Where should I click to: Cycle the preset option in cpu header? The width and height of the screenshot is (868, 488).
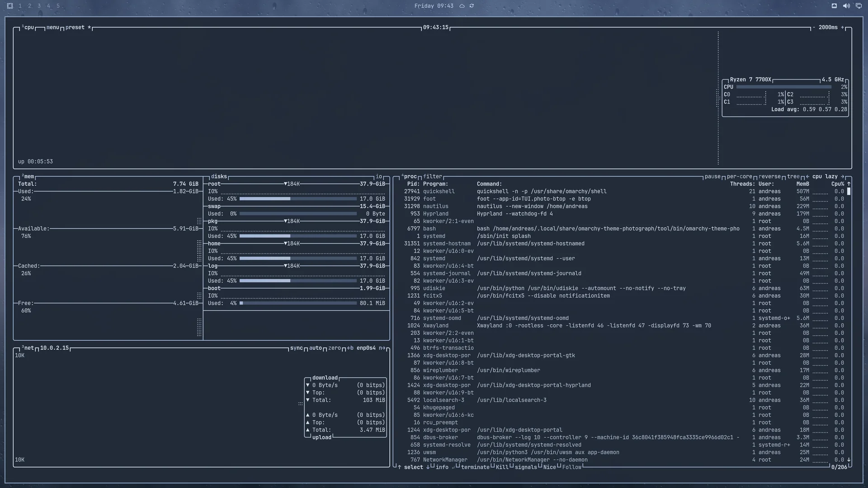click(75, 28)
